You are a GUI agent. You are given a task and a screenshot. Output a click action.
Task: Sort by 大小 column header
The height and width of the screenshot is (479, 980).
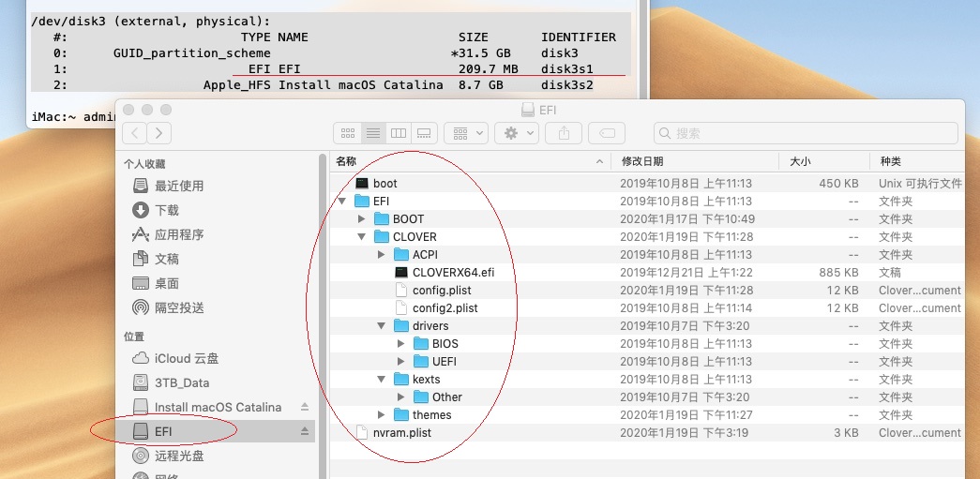click(x=825, y=161)
